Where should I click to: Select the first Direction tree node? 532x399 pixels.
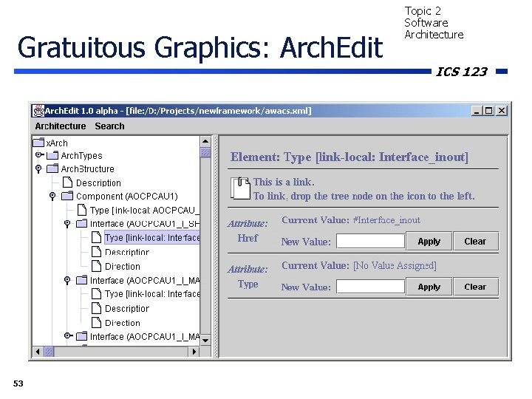click(x=123, y=267)
